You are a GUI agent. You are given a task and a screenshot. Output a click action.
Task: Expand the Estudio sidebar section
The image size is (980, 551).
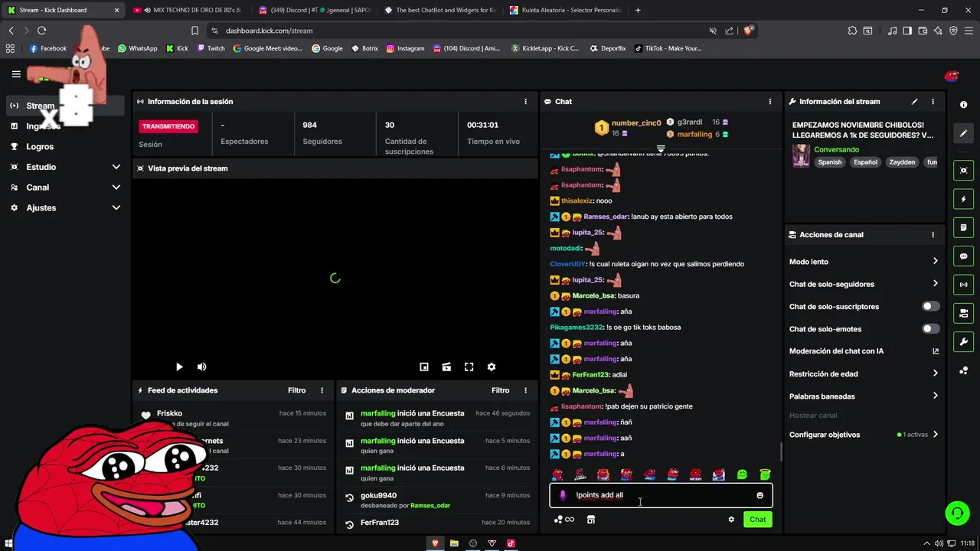click(116, 167)
